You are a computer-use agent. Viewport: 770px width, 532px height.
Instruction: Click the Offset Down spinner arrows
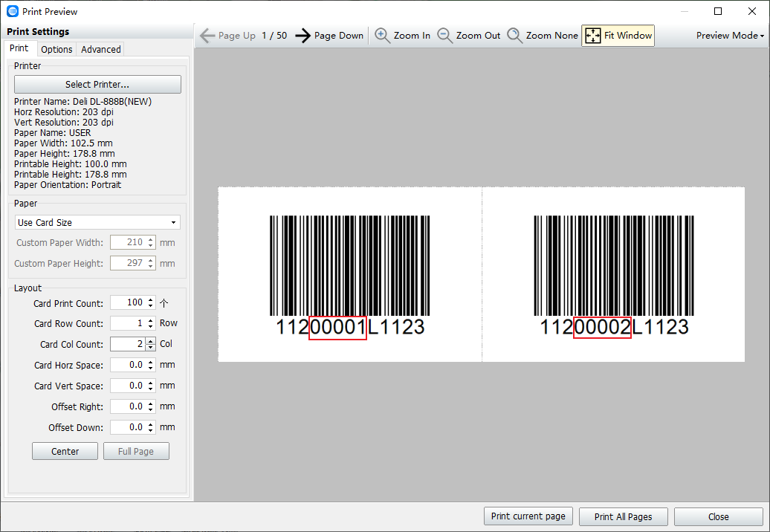click(x=151, y=427)
